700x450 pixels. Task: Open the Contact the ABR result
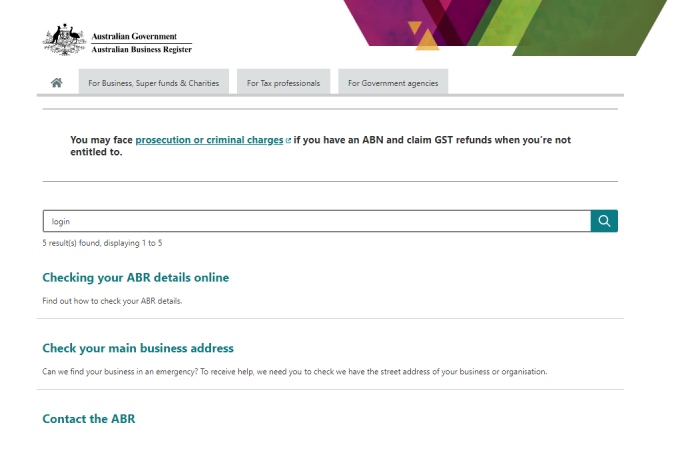89,419
